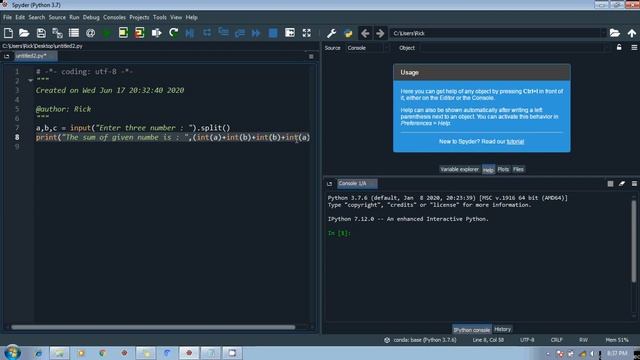Click the Debug file toolbar icon
The width and height of the screenshot is (640, 360).
coord(190,33)
